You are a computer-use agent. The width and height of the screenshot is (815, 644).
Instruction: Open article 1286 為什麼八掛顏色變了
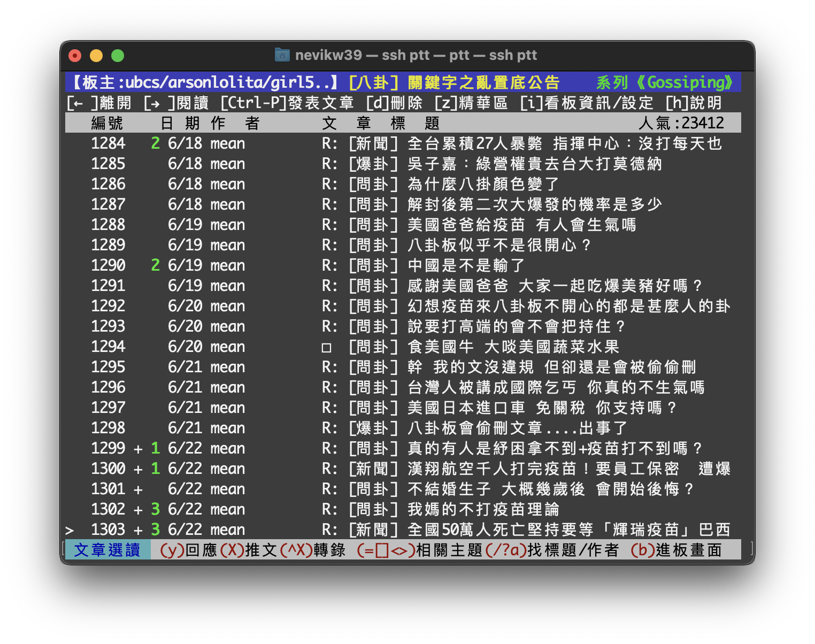point(403,184)
